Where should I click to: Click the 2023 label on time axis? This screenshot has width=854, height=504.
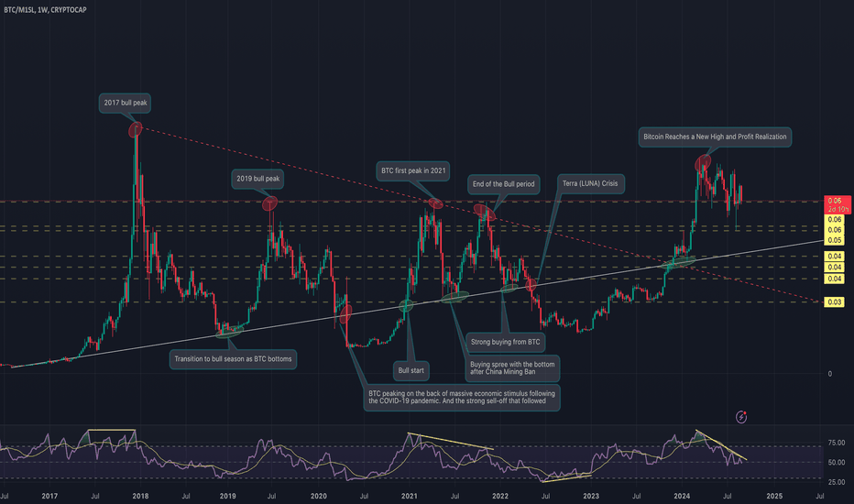[591, 497]
